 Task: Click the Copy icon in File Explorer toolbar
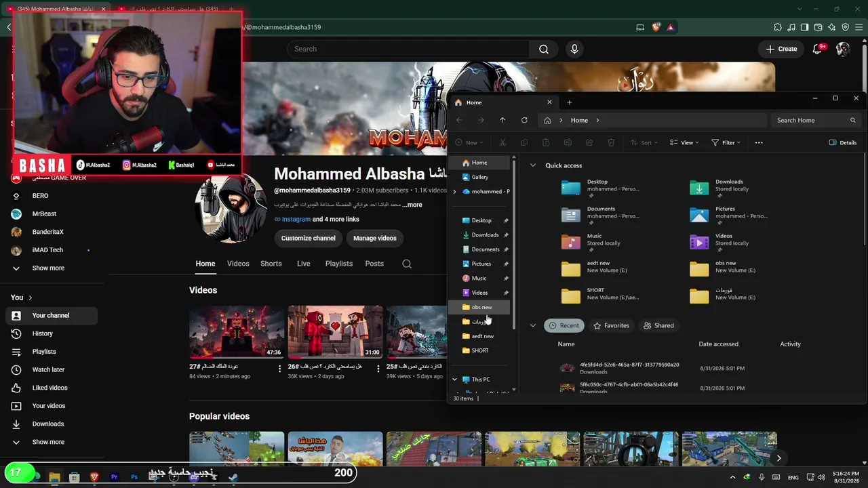click(x=524, y=142)
